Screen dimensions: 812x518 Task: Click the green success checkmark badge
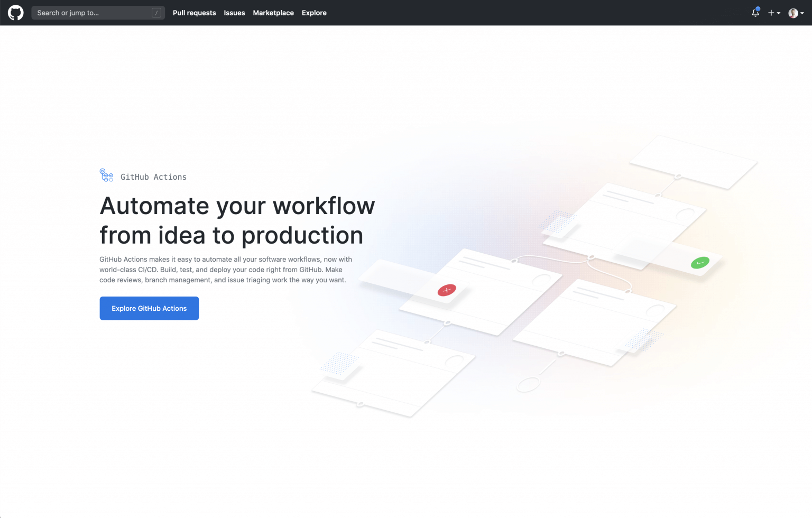pos(700,263)
